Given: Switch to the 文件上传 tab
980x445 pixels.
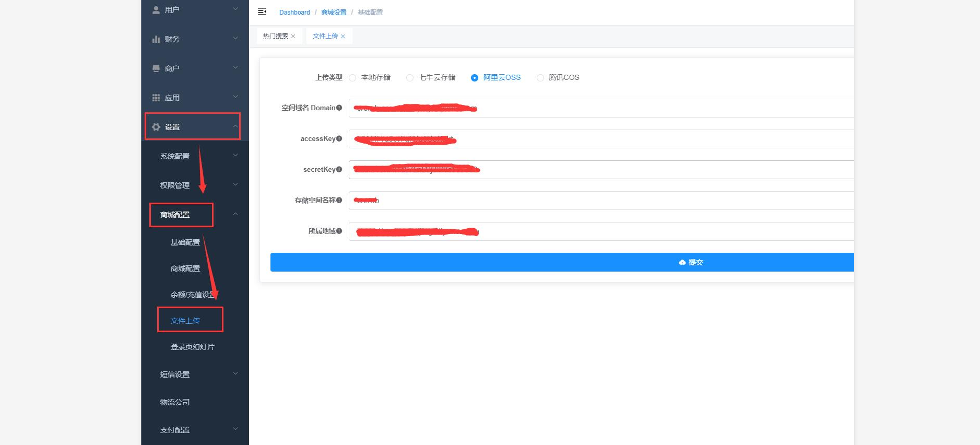Looking at the screenshot, I should click(x=325, y=36).
